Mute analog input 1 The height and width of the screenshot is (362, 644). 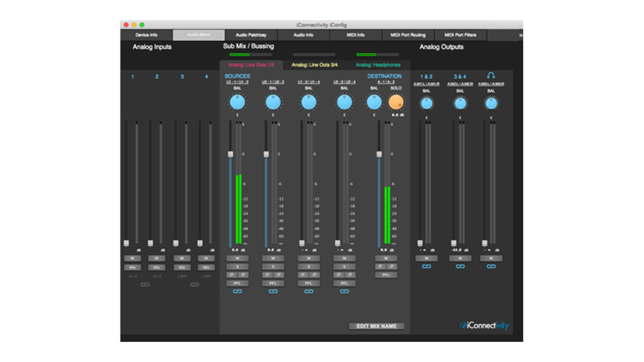(x=132, y=258)
